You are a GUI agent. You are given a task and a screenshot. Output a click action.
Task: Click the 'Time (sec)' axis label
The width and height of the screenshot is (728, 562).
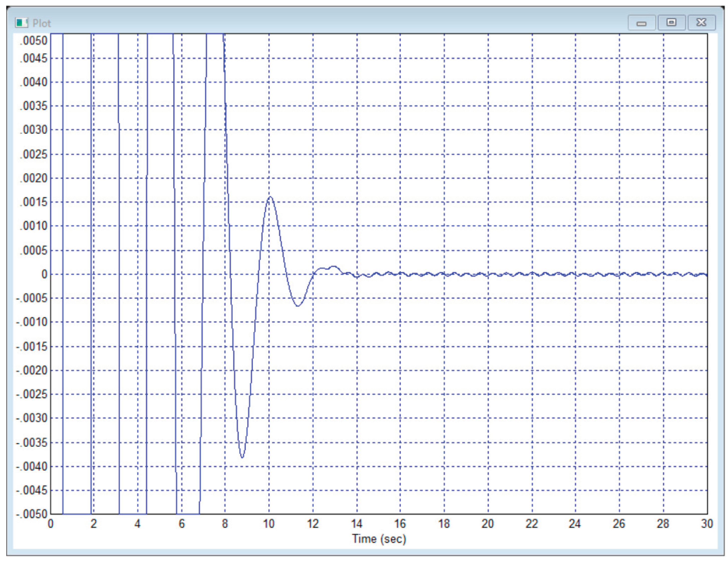[379, 539]
